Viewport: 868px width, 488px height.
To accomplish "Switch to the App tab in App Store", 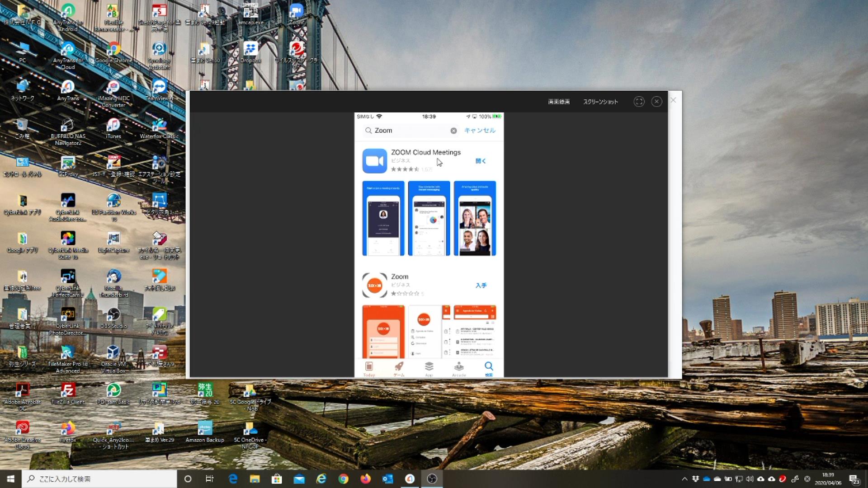I will [429, 369].
